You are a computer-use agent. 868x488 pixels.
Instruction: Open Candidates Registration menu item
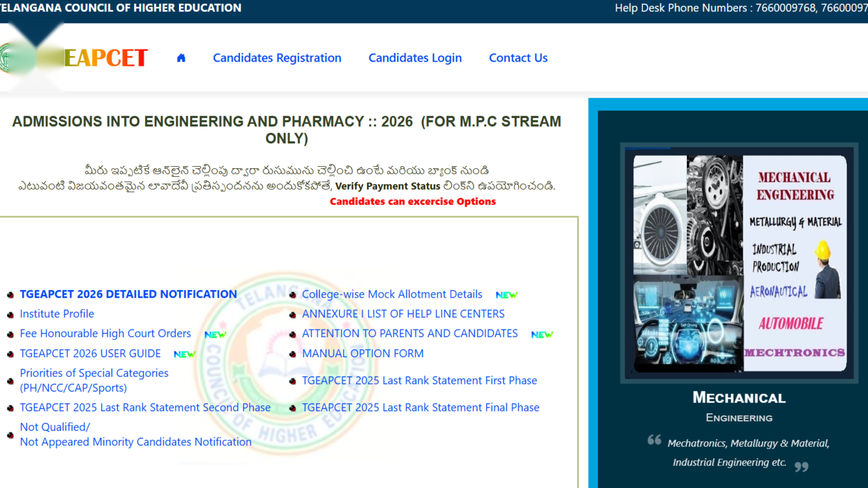point(277,58)
